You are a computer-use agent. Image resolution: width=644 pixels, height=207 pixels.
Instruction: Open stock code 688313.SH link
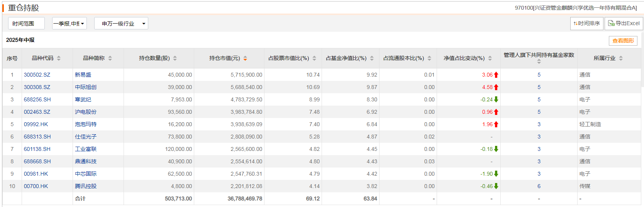coord(37,137)
